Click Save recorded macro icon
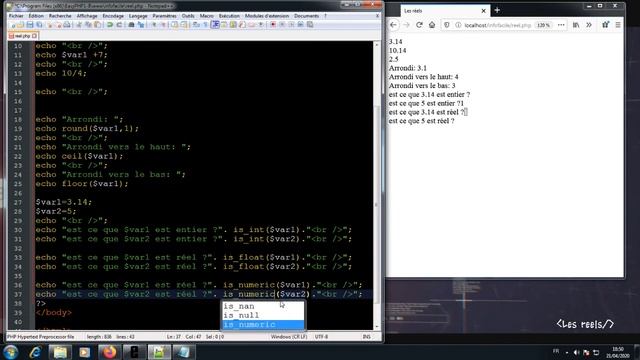 310,24
